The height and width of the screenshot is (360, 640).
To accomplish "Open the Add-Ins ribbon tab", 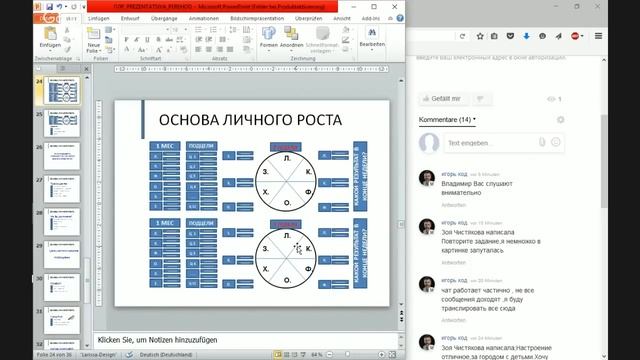I will (x=371, y=18).
